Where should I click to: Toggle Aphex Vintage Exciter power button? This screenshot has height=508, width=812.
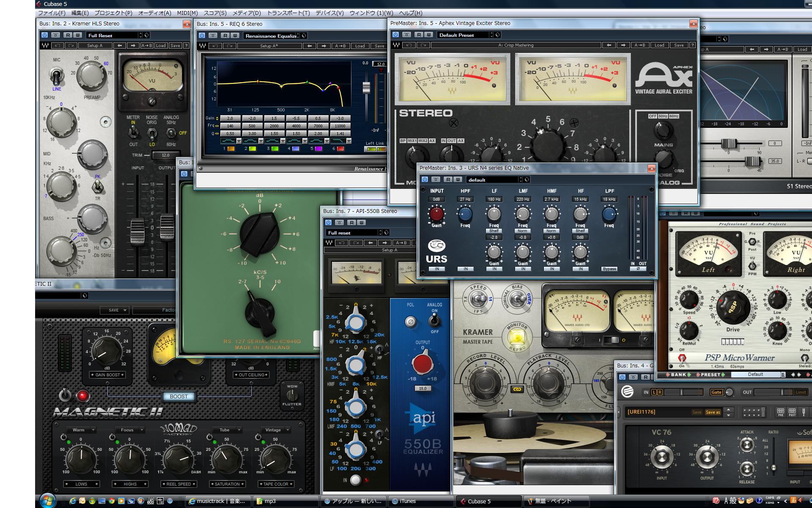395,35
